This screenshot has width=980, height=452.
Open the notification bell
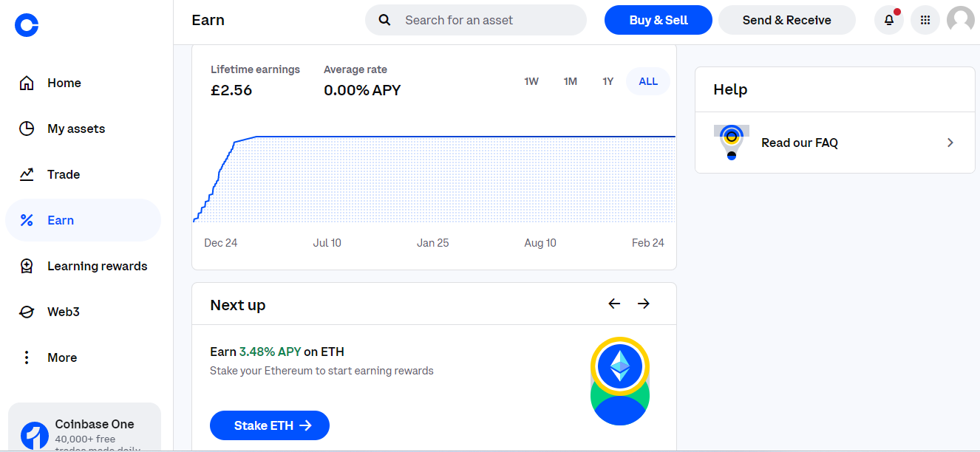pos(888,20)
